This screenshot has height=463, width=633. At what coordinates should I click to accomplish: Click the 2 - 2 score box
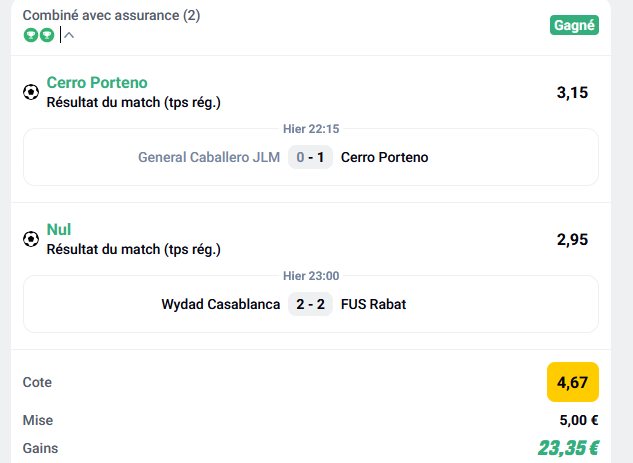point(310,304)
